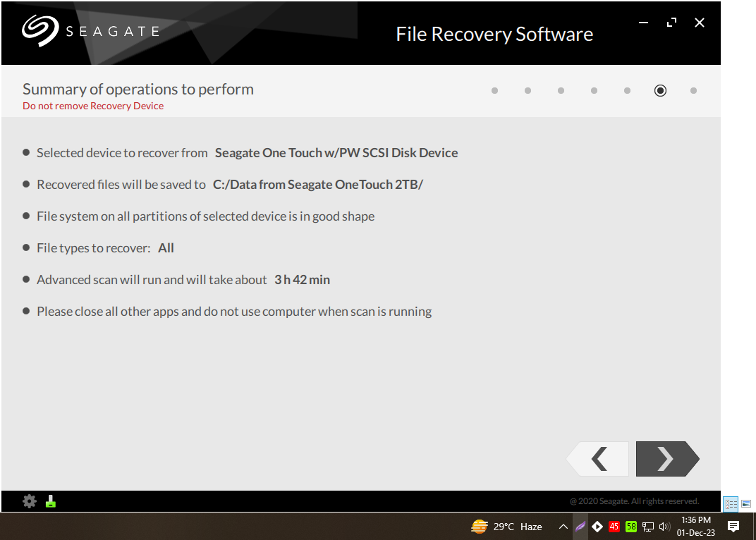Open volume speaker icon in tray
The width and height of the screenshot is (756, 540).
point(664,527)
